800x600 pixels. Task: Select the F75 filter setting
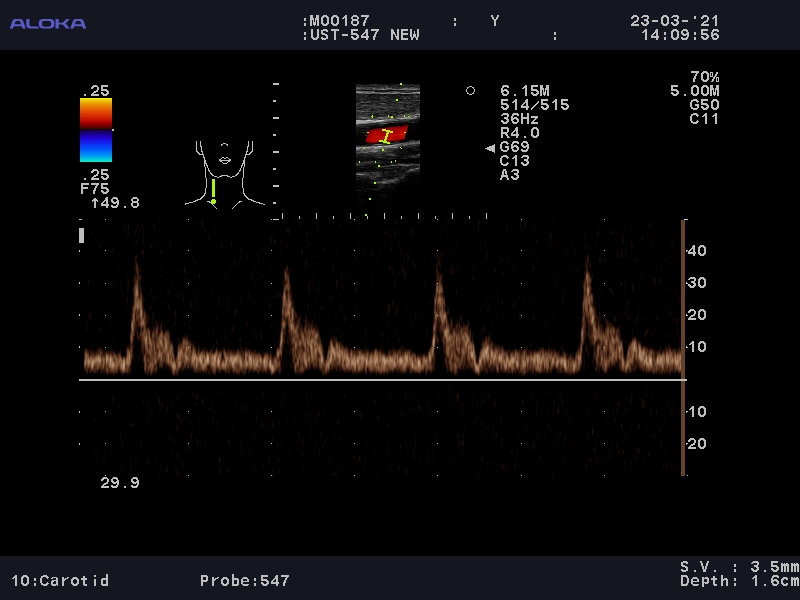(95, 188)
